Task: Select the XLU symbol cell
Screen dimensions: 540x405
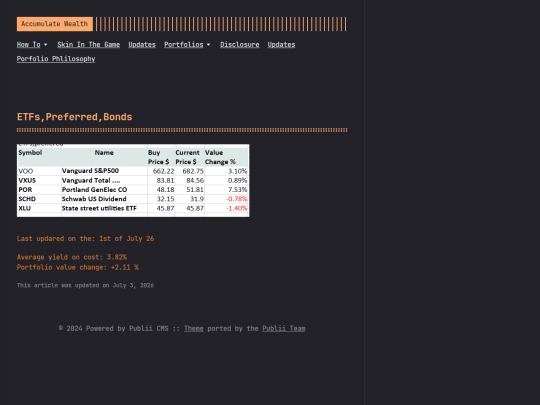Action: point(24,208)
